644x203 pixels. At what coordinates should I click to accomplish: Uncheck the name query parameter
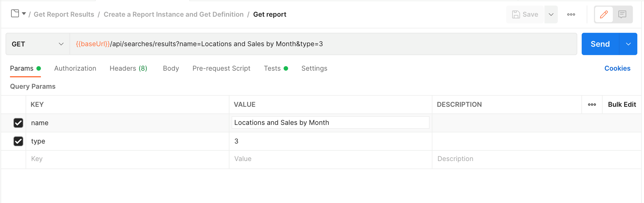18,123
